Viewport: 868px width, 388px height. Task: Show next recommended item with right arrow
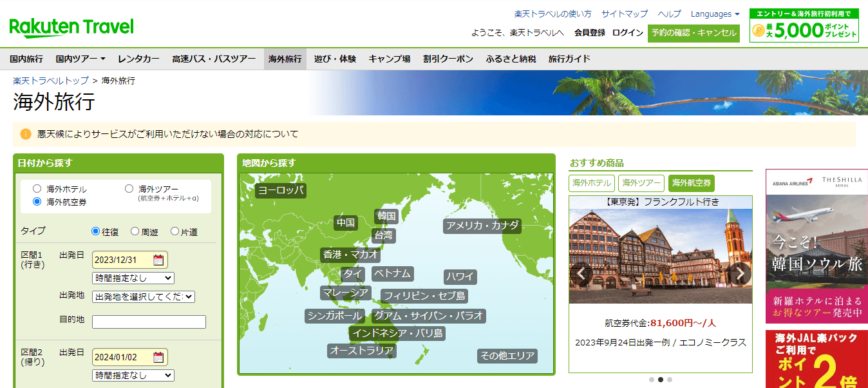[x=740, y=273]
